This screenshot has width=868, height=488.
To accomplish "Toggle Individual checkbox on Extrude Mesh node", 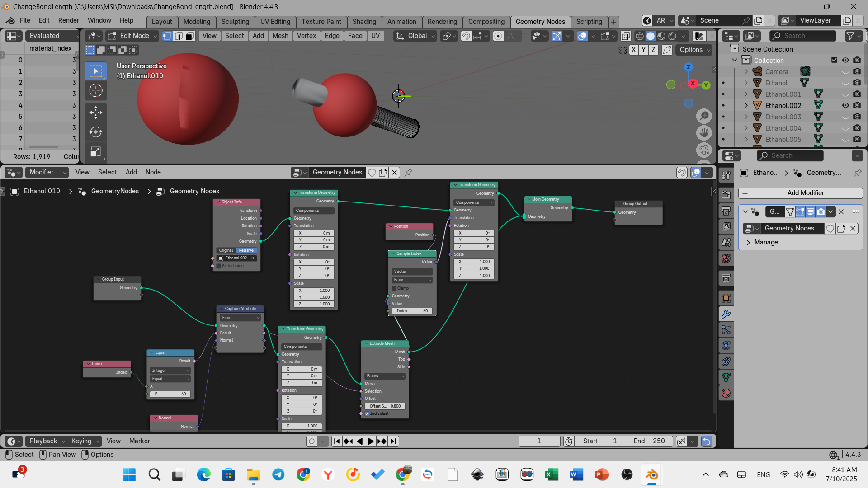I will coord(367,413).
